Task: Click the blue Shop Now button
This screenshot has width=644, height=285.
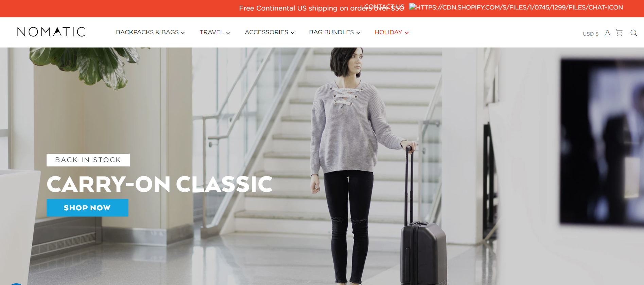Action: [x=87, y=208]
